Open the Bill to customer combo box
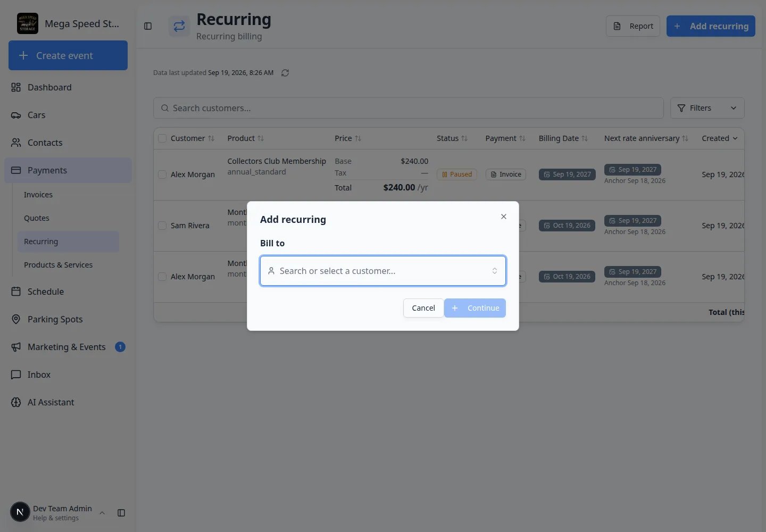The image size is (766, 532). pyautogui.click(x=383, y=271)
